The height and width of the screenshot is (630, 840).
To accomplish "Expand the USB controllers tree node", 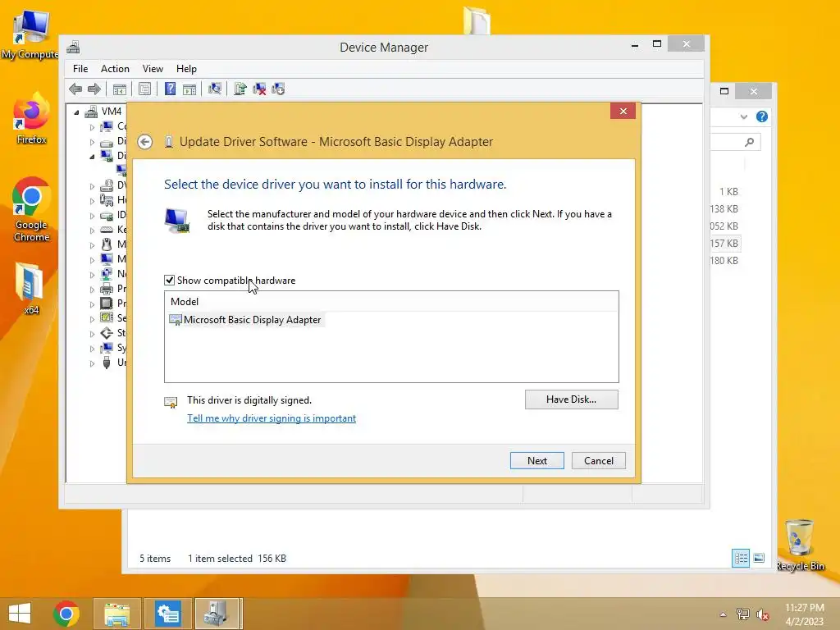I will click(92, 363).
